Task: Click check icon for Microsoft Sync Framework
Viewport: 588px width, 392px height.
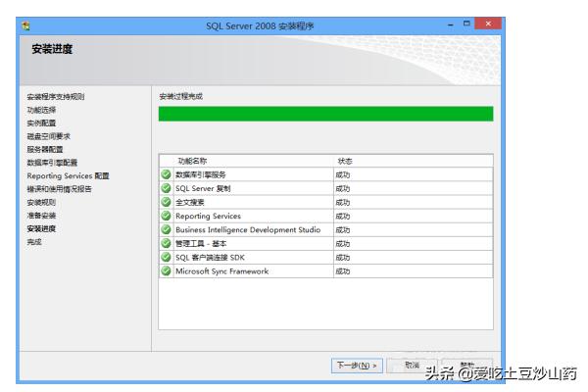Action: click(166, 270)
